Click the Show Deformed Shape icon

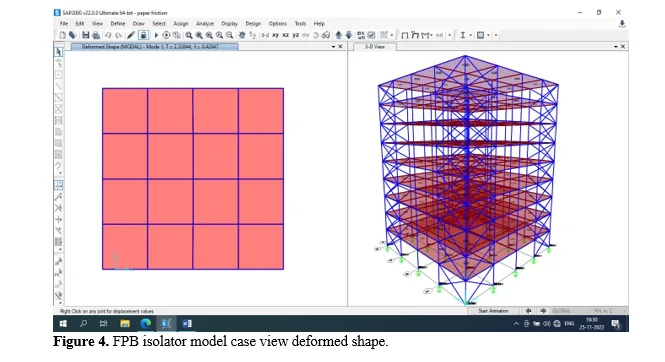point(415,35)
